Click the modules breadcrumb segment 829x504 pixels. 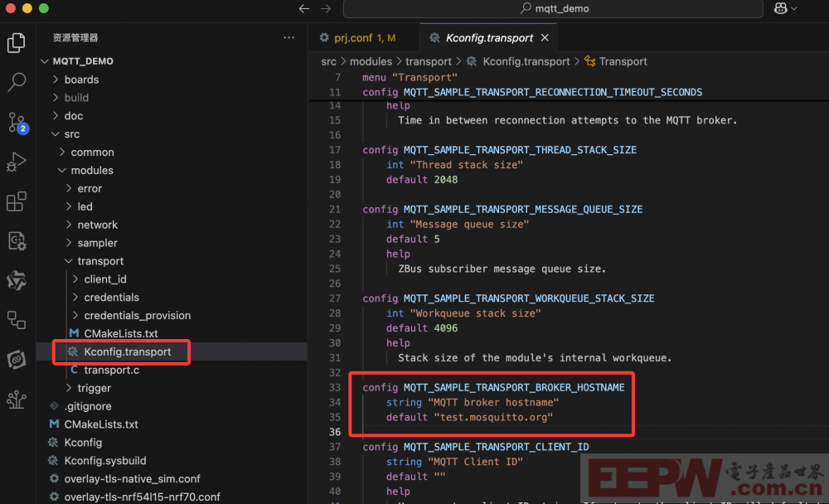[371, 61]
